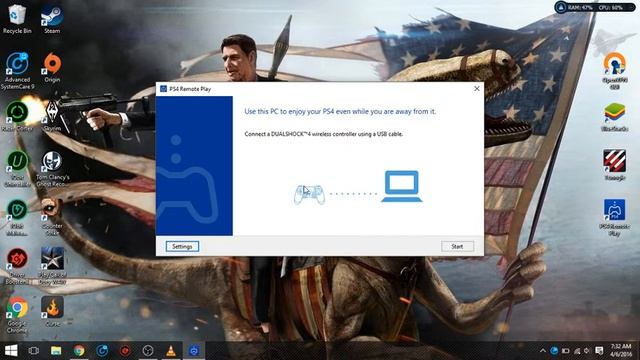Select the Advanced SystemCare 9 shortcut
The image size is (640, 360).
17,70
